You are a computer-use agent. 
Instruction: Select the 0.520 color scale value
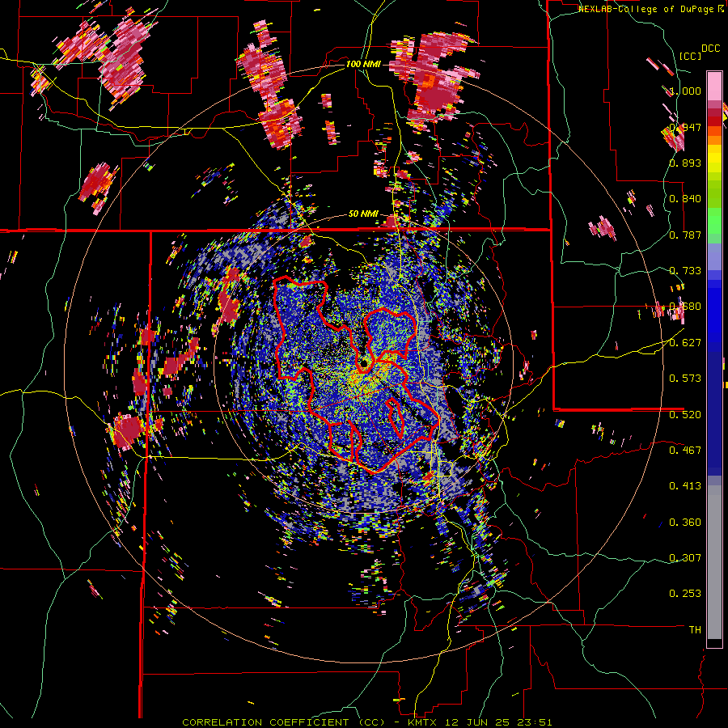685,414
